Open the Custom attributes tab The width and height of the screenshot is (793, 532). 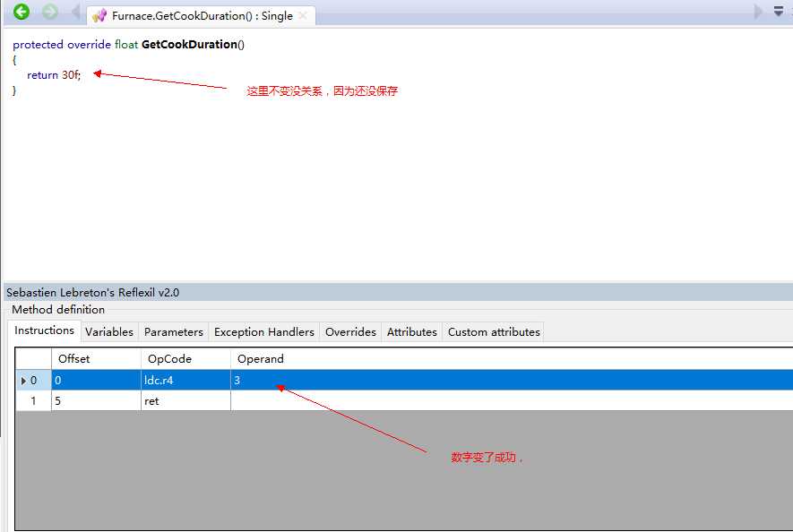point(494,331)
